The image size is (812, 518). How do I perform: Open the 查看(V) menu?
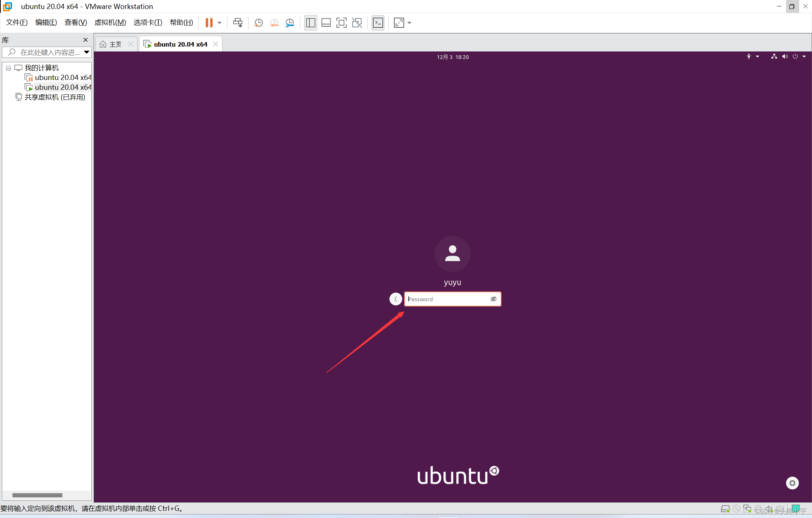(76, 23)
